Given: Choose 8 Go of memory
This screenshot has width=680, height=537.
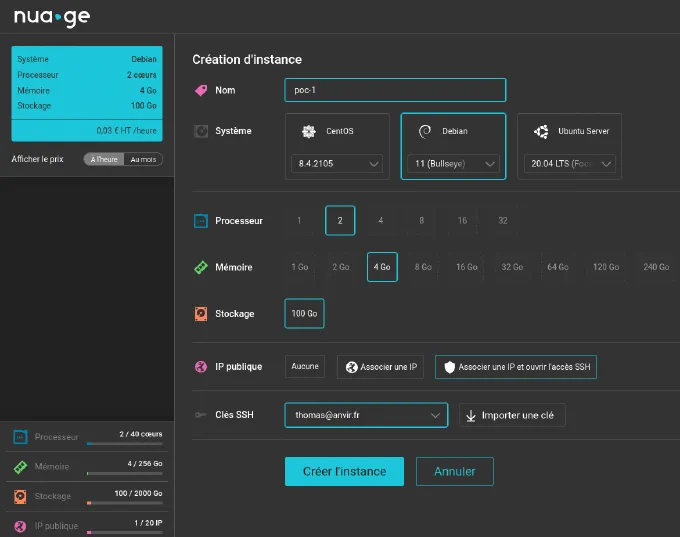Looking at the screenshot, I should point(423,267).
